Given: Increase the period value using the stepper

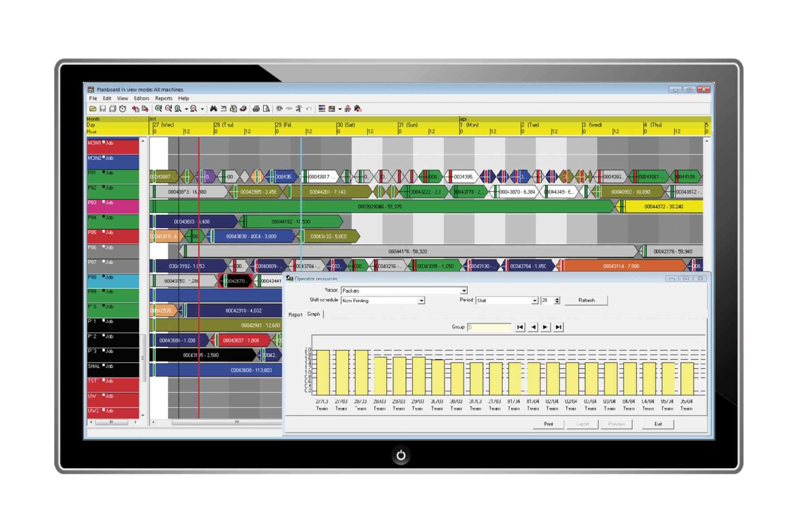Looking at the screenshot, I should click(x=556, y=298).
